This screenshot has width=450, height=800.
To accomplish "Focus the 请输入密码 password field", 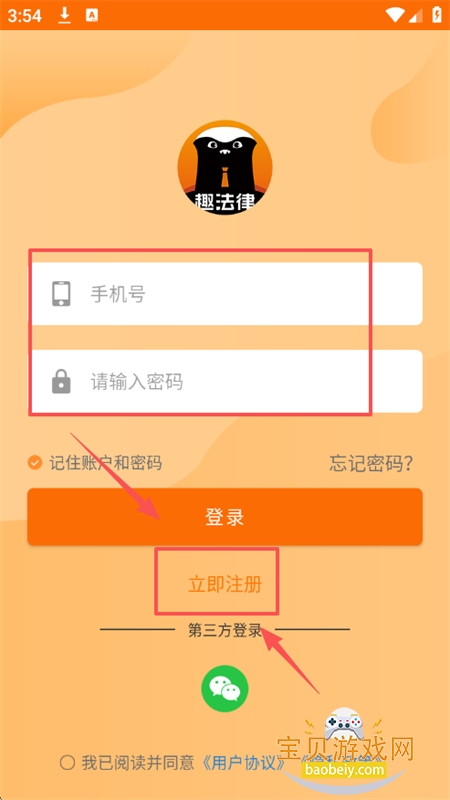I will point(225,381).
